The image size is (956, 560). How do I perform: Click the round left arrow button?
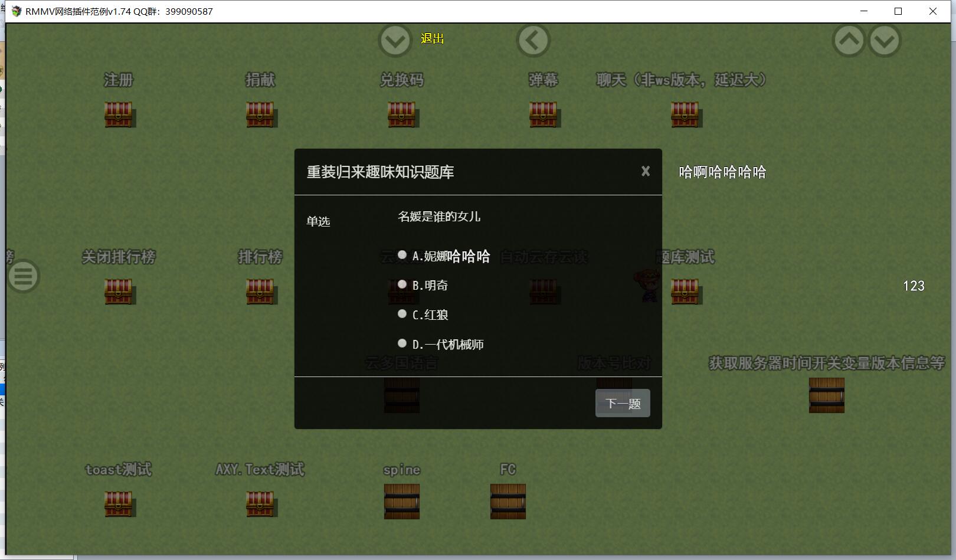click(x=533, y=40)
